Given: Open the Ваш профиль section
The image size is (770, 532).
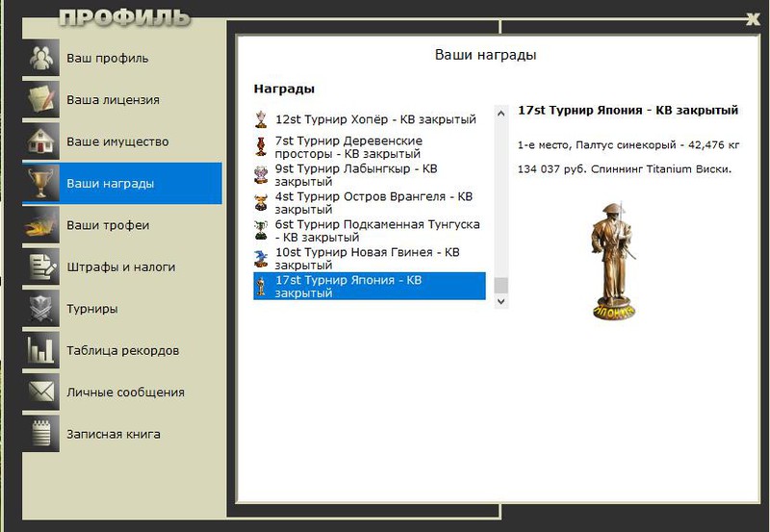Looking at the screenshot, I should [x=122, y=58].
